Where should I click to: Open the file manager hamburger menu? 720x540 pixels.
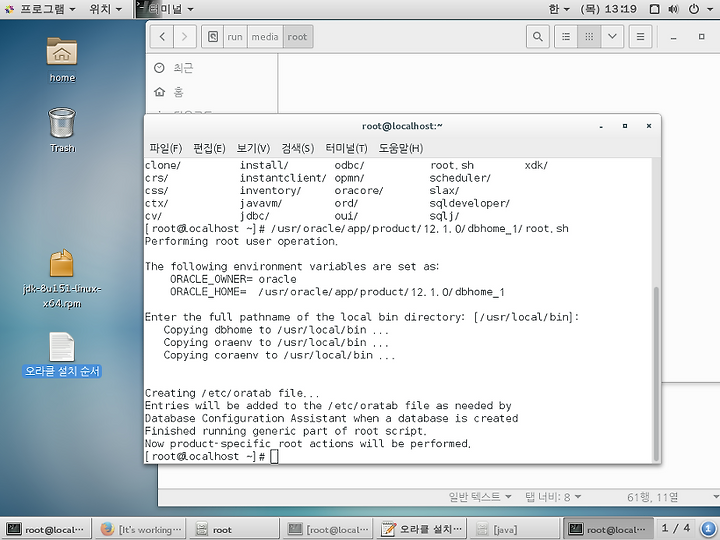tap(640, 37)
